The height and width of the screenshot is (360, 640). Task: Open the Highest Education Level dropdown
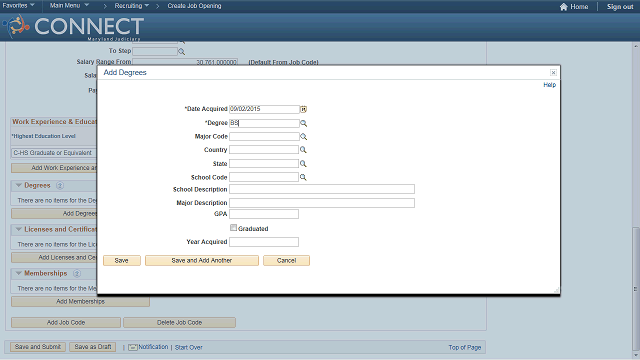pos(54,153)
